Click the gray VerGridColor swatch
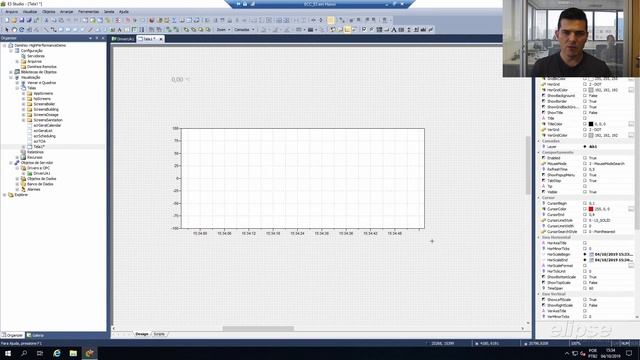Image resolution: width=640 pixels, height=360 pixels. 591,136
